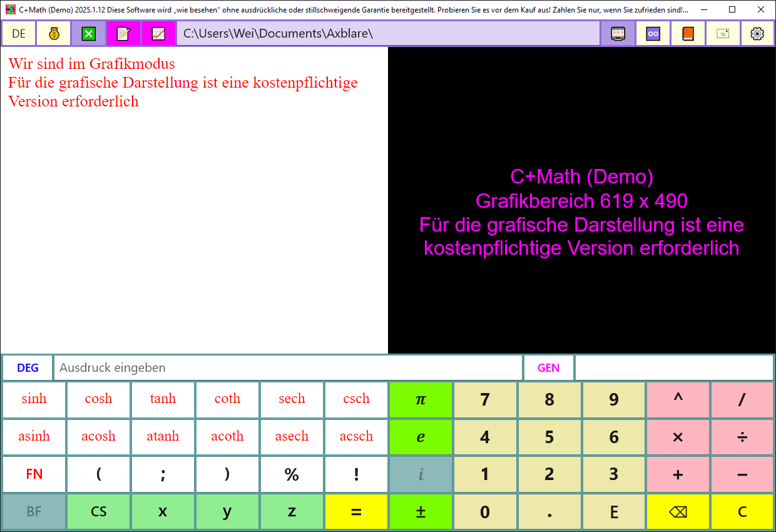Click the percent key
Screen dimensions: 776x532
point(292,474)
